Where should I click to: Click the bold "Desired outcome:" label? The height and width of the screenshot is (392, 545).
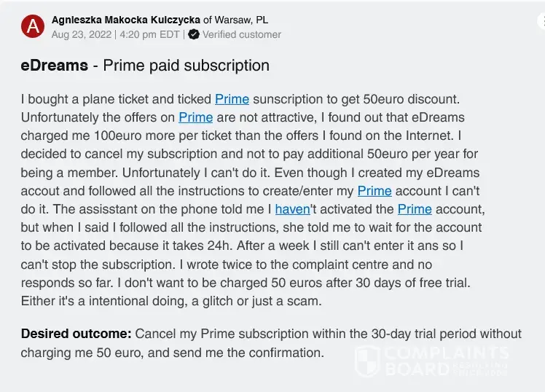click(76, 334)
